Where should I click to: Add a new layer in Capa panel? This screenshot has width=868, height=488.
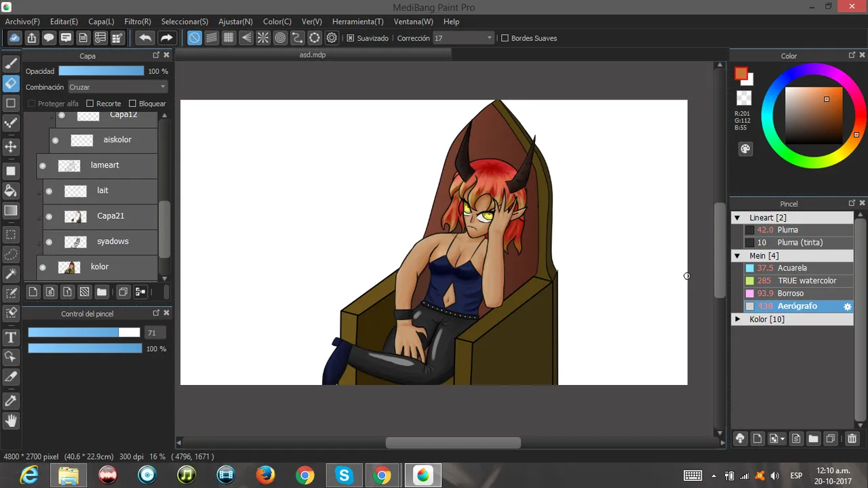pos(33,292)
